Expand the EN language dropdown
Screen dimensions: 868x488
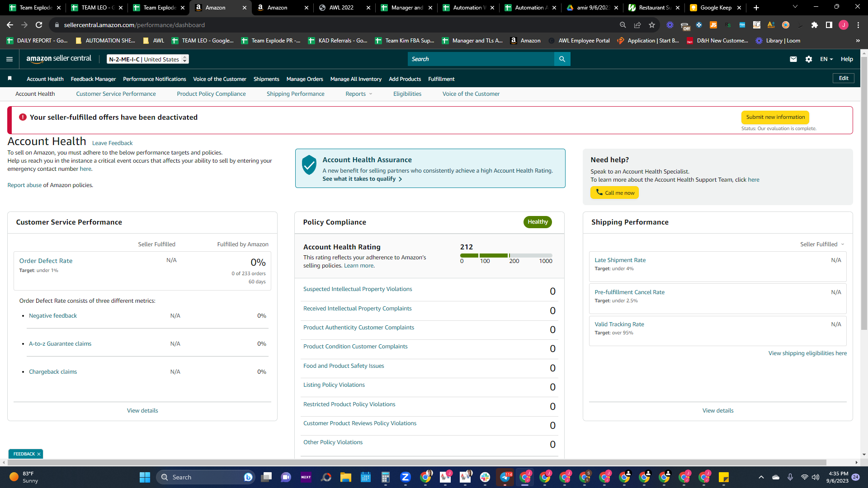[826, 59]
